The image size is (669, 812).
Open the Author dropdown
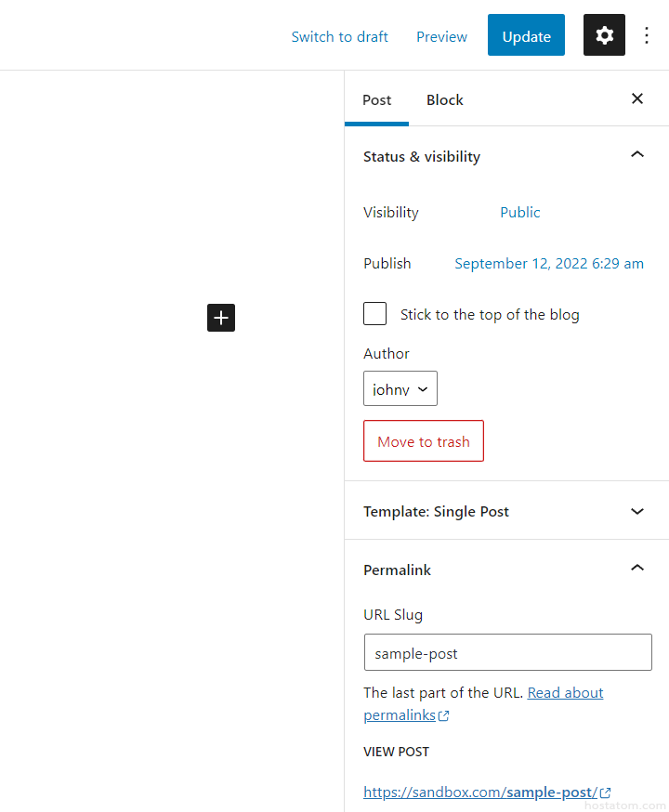pyautogui.click(x=400, y=389)
